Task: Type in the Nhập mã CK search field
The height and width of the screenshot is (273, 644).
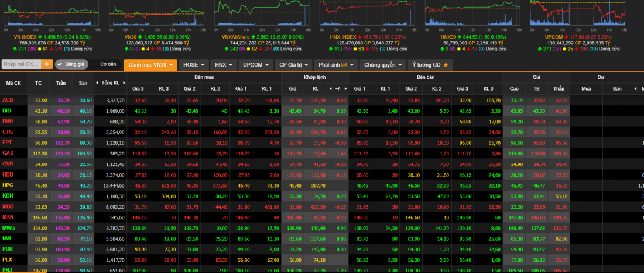Action: click(x=20, y=64)
